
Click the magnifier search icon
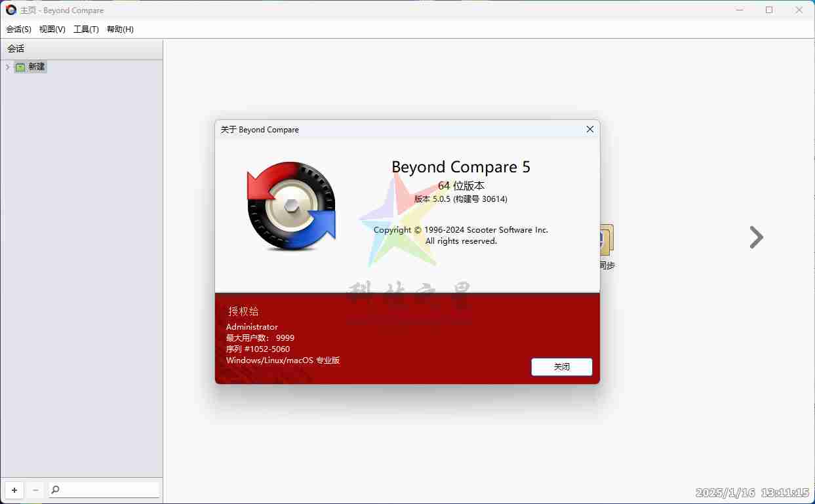pyautogui.click(x=56, y=490)
